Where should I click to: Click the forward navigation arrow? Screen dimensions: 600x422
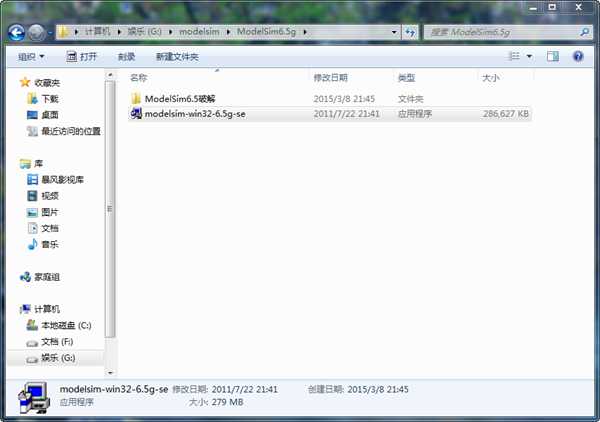tap(37, 32)
